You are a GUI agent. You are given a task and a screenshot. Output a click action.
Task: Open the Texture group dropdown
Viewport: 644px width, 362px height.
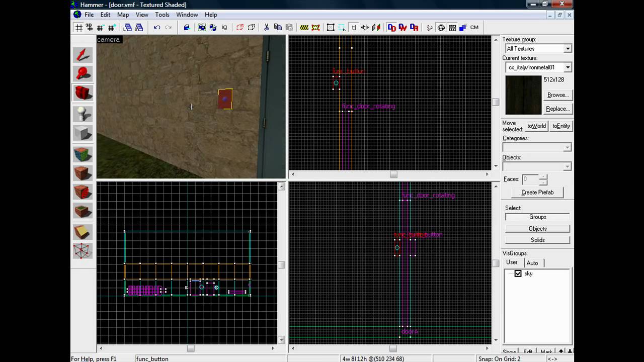(568, 49)
